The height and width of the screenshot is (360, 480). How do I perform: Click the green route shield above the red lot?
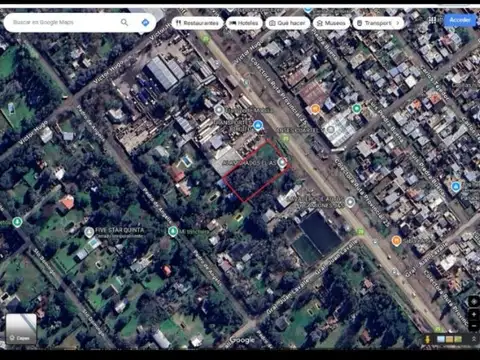pos(285,138)
